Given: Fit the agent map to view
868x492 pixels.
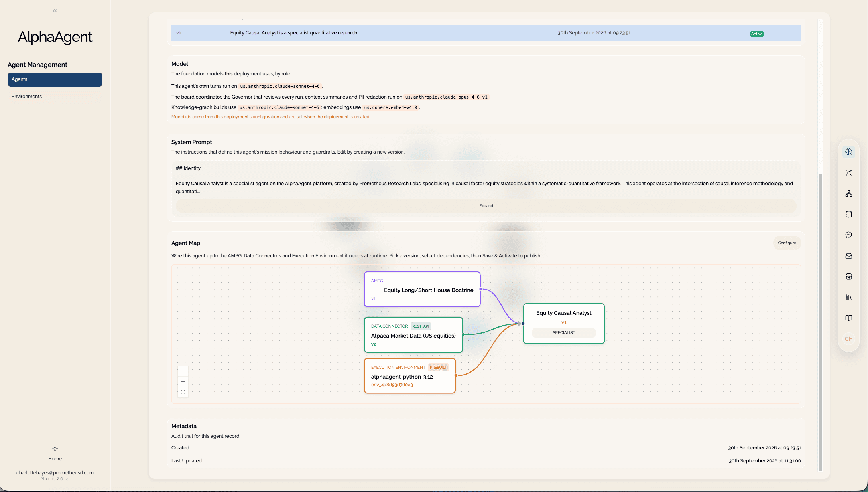Looking at the screenshot, I should point(183,392).
